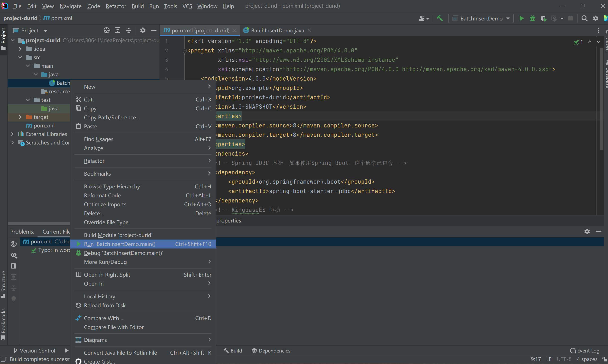Open Search Everywhere magnifier icon
The width and height of the screenshot is (608, 364).
[x=585, y=18]
